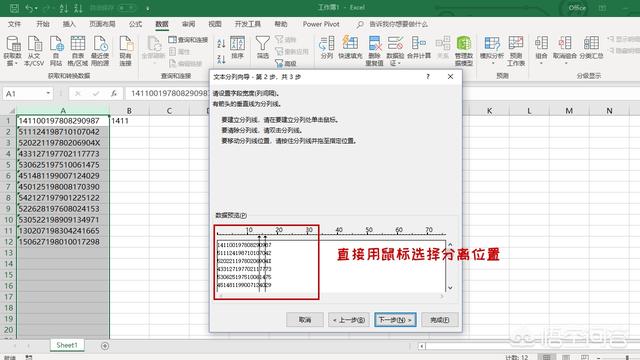Viewport: 640px width, 360px height.
Task: Click the 编辑链接 (Edit Links) ribbon item
Action: click(185, 63)
